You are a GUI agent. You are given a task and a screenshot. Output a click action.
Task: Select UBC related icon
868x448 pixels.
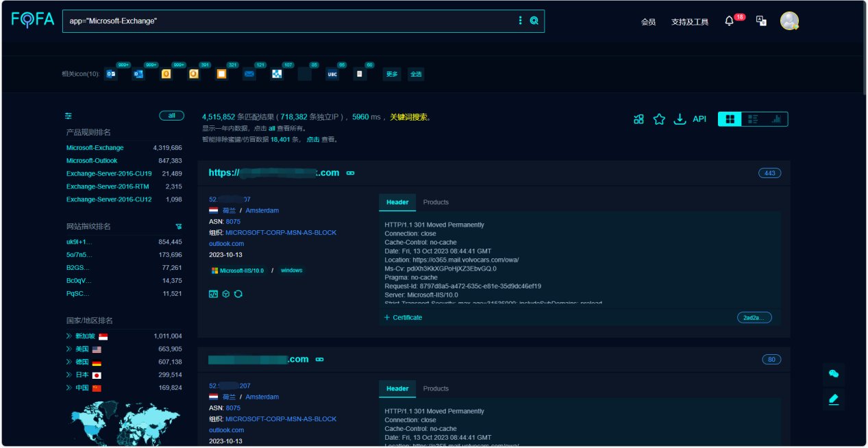point(332,74)
